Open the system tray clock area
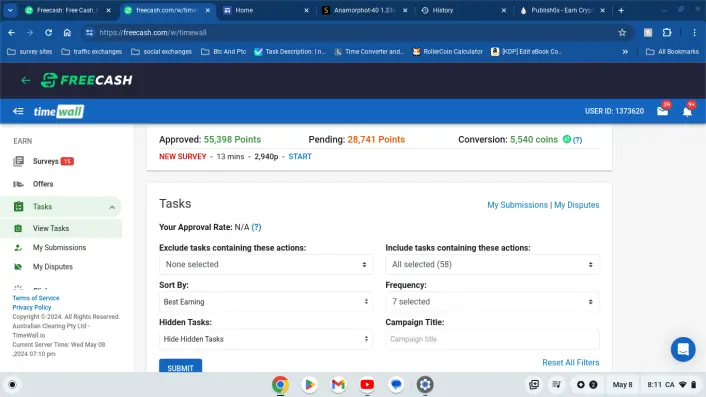Screen dimensions: 706x397 click(671, 384)
